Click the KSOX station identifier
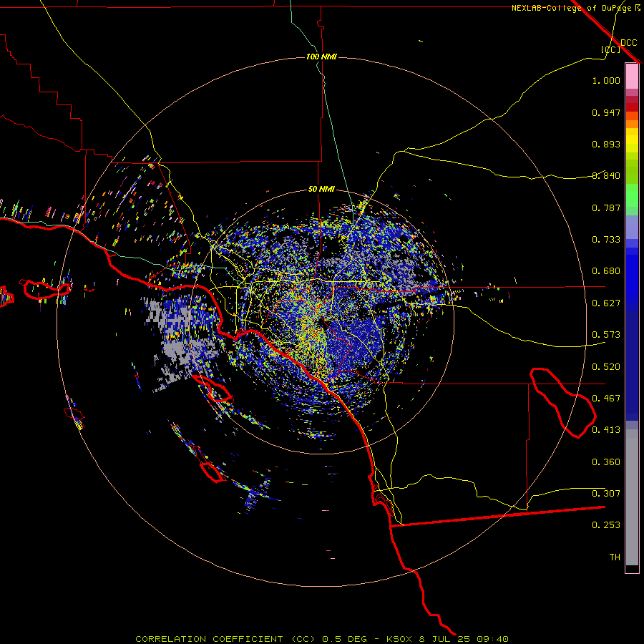Viewport: 644px width, 644px height. click(400, 639)
